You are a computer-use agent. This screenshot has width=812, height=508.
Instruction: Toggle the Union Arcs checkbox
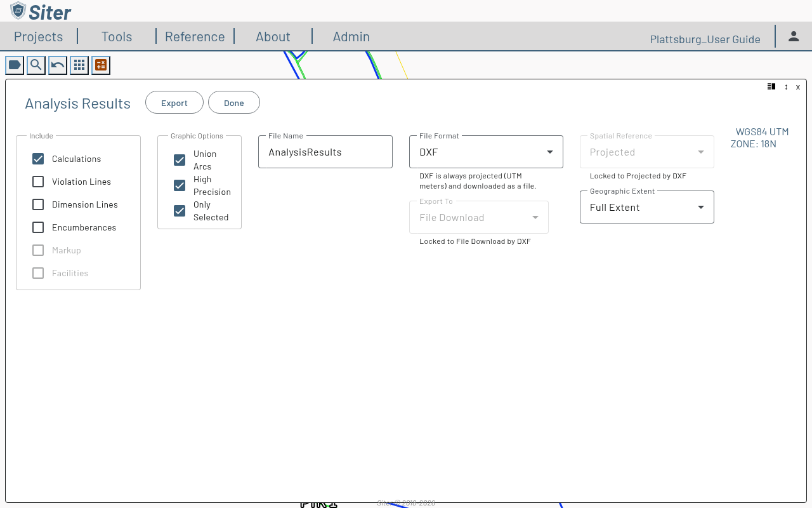pyautogui.click(x=180, y=160)
